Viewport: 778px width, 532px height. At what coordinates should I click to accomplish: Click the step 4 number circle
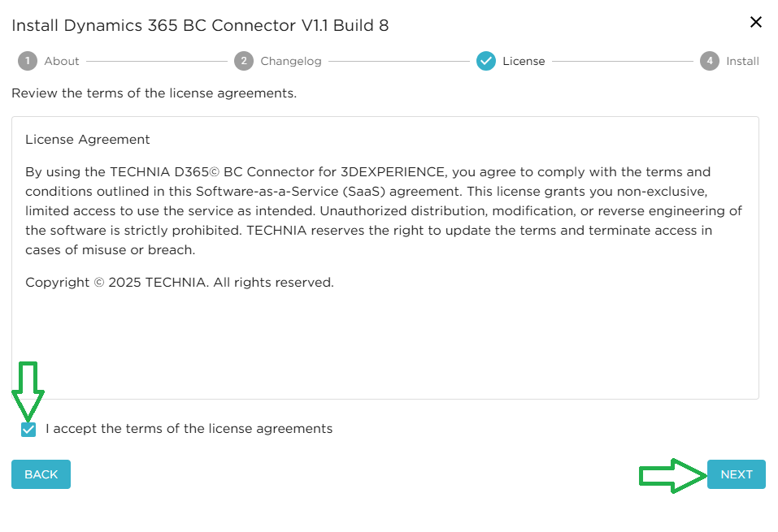click(x=710, y=61)
